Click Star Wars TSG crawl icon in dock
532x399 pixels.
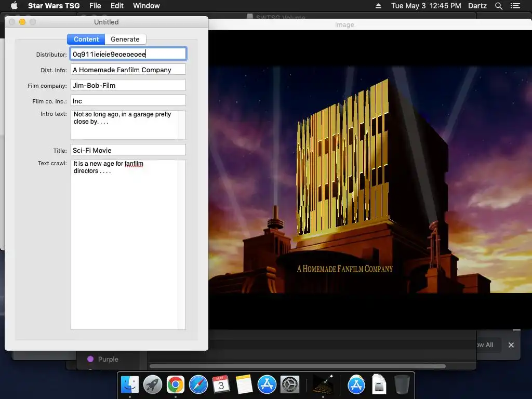(323, 385)
